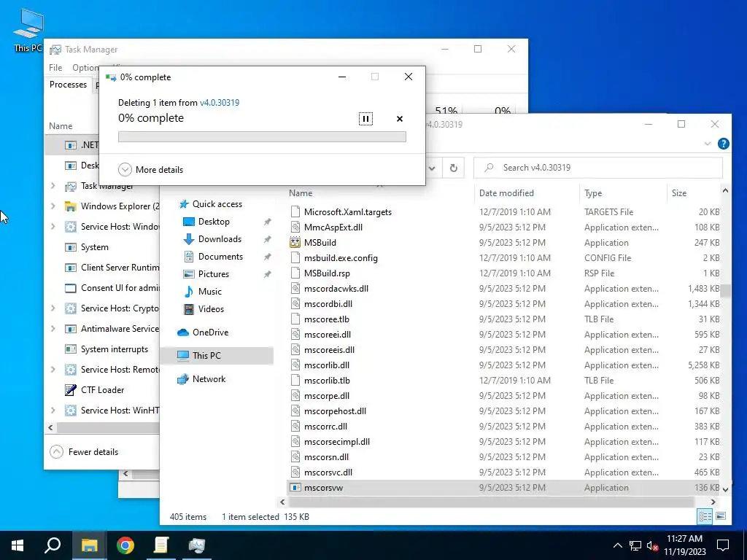Click left arrow of Task Manager horizontal scrollbar
The width and height of the screenshot is (747, 560).
[50, 427]
